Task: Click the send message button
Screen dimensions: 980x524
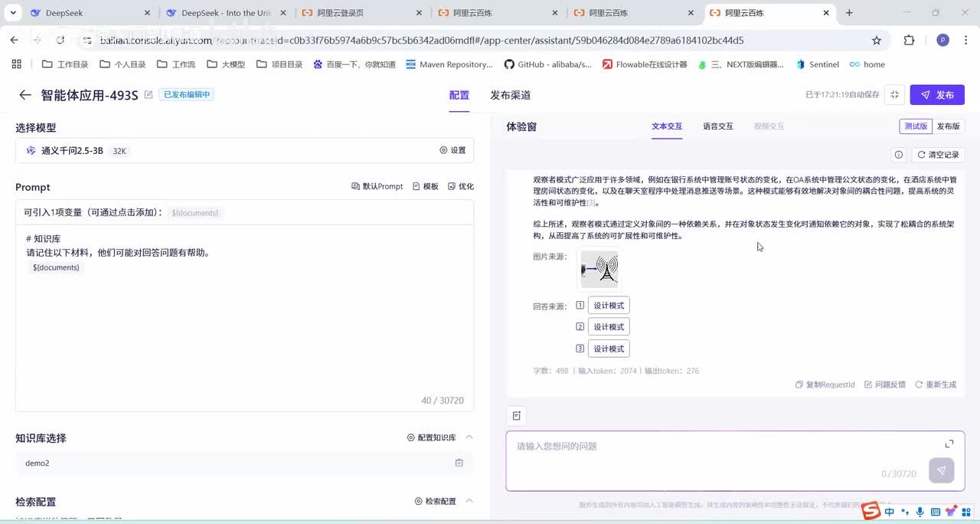Action: coord(941,470)
